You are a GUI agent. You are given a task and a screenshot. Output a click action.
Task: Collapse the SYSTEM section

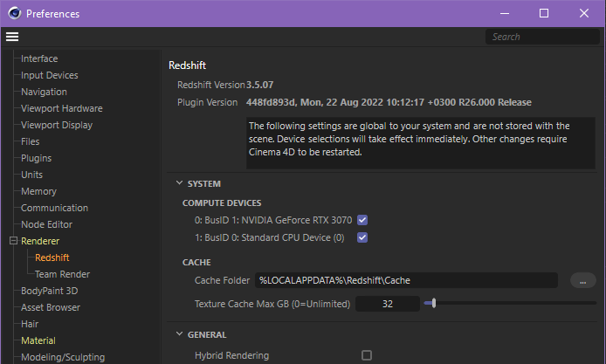pos(179,183)
